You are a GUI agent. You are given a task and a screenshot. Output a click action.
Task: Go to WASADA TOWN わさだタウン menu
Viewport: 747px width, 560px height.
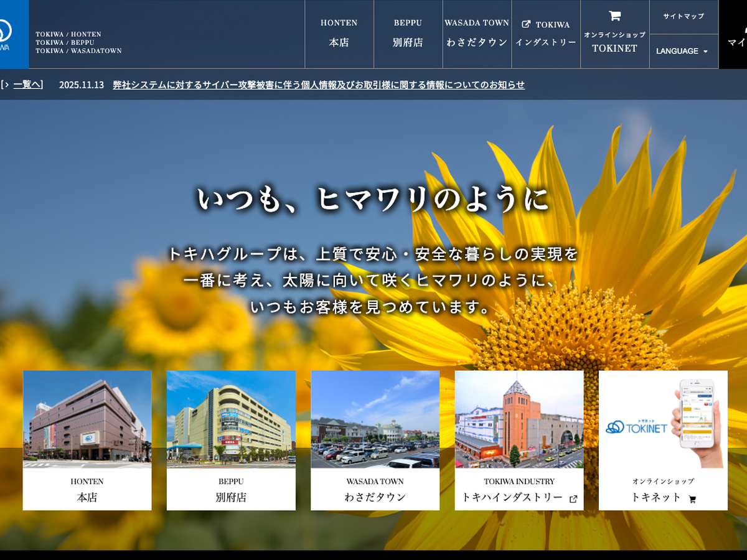click(477, 34)
